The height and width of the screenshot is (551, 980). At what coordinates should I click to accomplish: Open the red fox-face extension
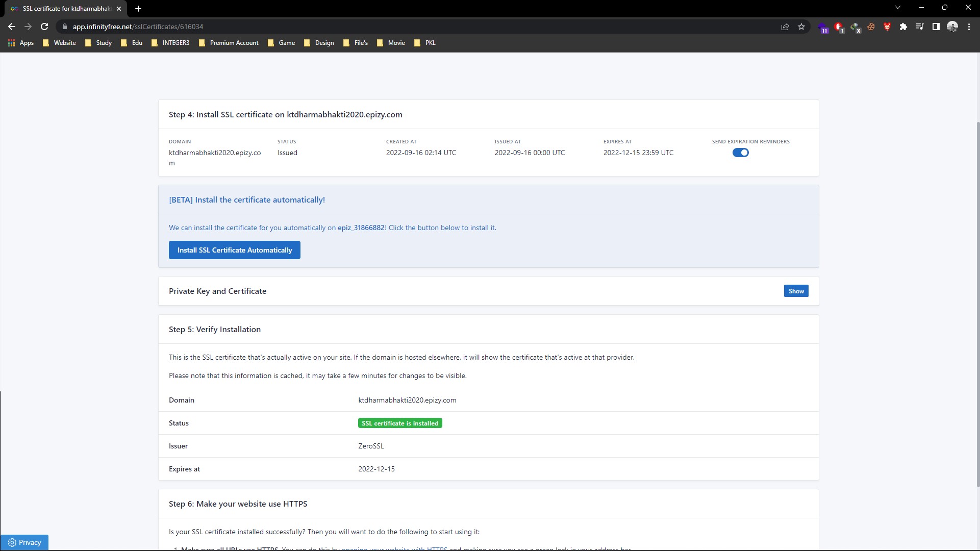887,27
